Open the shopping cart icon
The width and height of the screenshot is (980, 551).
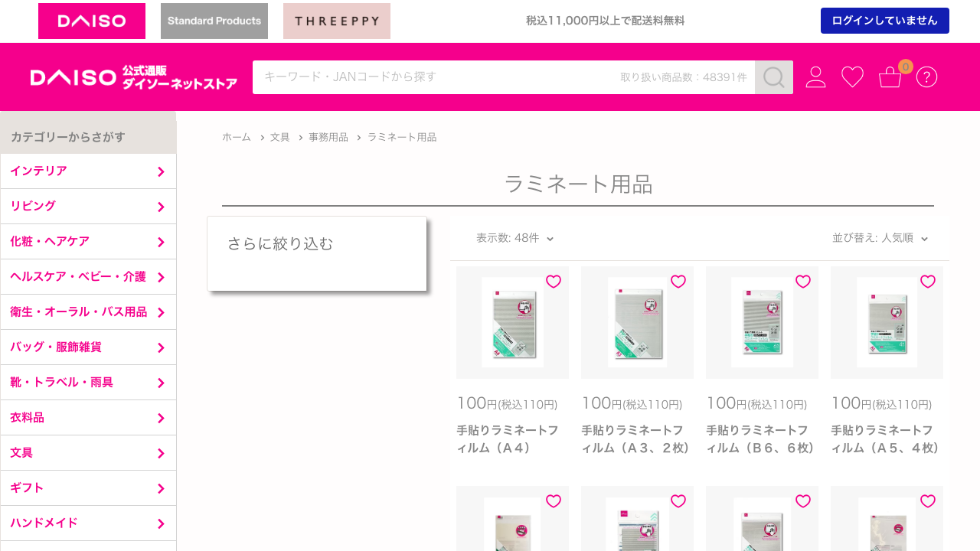[x=890, y=77]
